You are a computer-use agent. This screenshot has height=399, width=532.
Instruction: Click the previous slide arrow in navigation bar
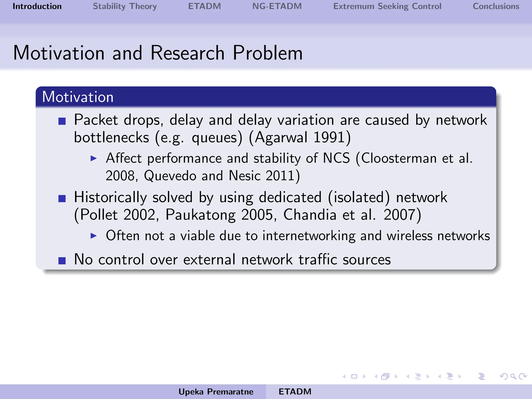point(344,376)
